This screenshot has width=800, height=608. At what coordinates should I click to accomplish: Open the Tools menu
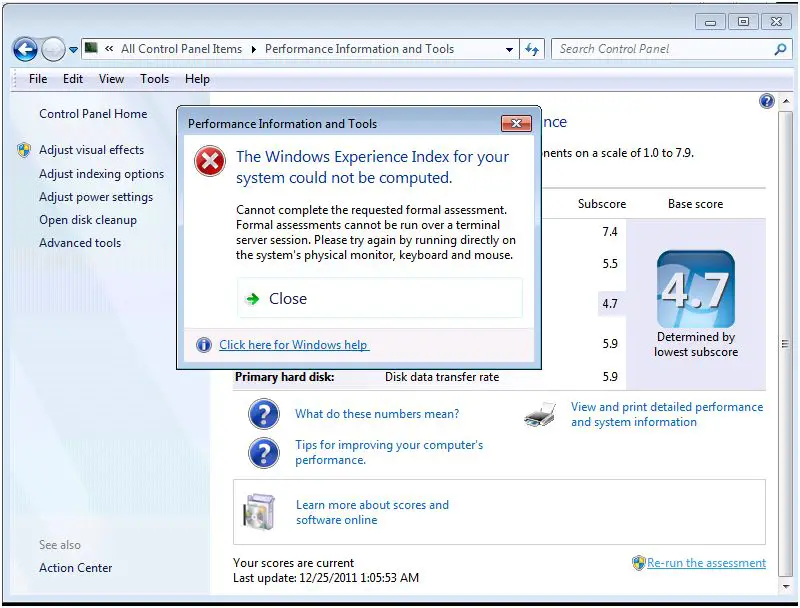point(154,79)
